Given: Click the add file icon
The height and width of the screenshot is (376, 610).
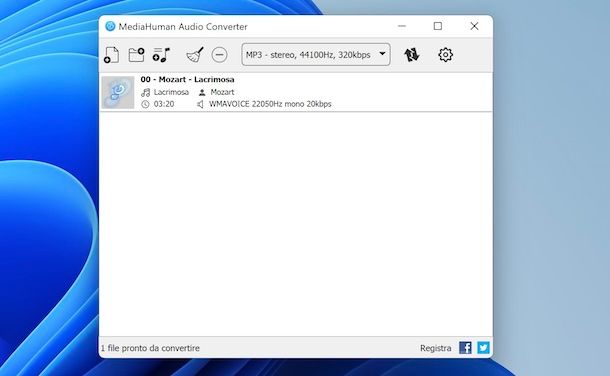Looking at the screenshot, I should pos(111,55).
